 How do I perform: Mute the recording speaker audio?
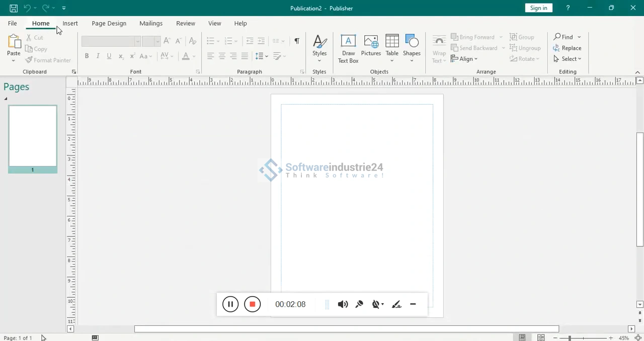[x=343, y=304]
